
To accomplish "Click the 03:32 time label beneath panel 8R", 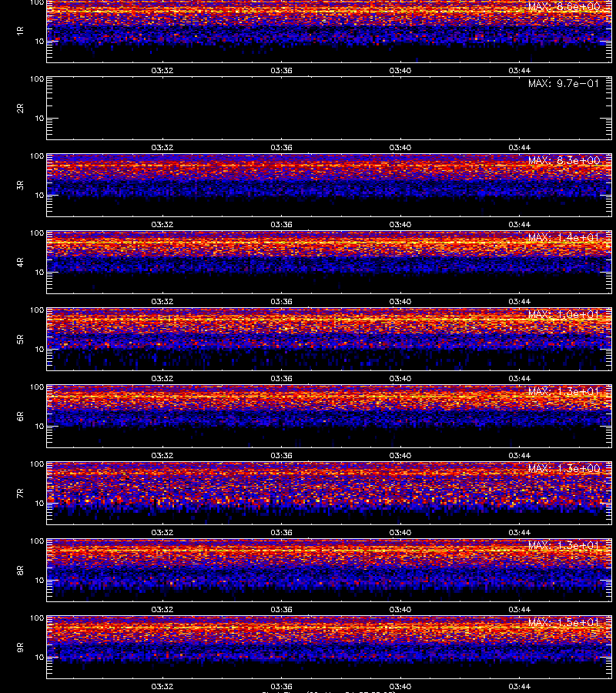I will pyautogui.click(x=162, y=610).
